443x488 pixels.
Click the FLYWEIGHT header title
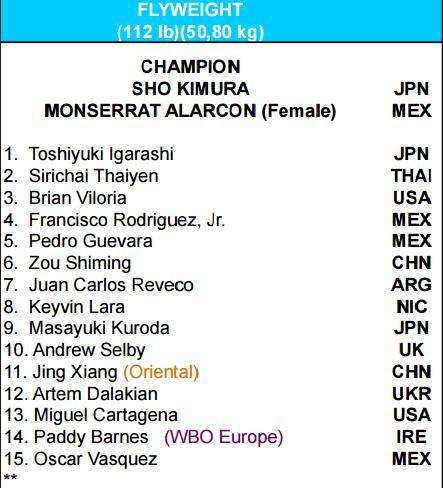click(x=190, y=10)
